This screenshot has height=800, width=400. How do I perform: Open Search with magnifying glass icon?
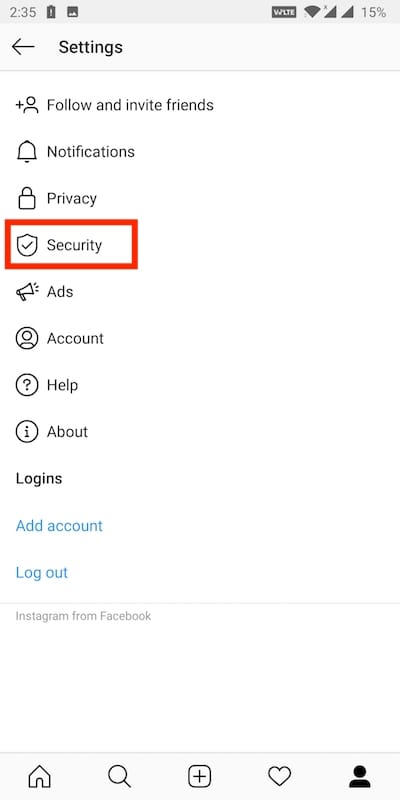coord(120,777)
